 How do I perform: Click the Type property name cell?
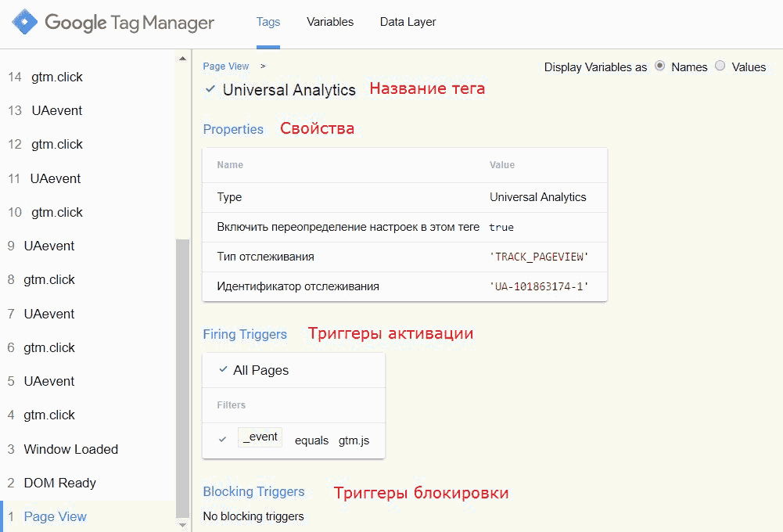point(229,197)
